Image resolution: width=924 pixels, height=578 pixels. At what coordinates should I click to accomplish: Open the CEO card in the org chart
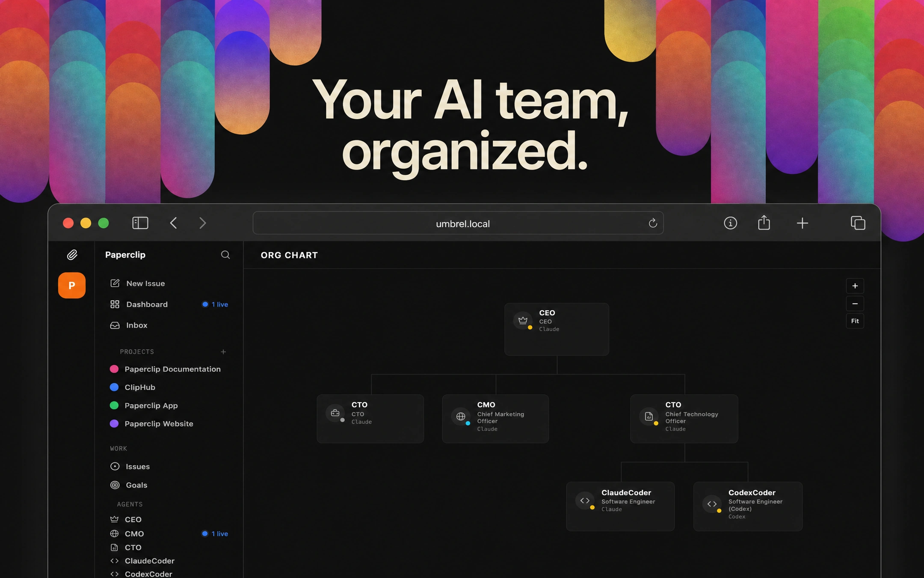coord(557,329)
